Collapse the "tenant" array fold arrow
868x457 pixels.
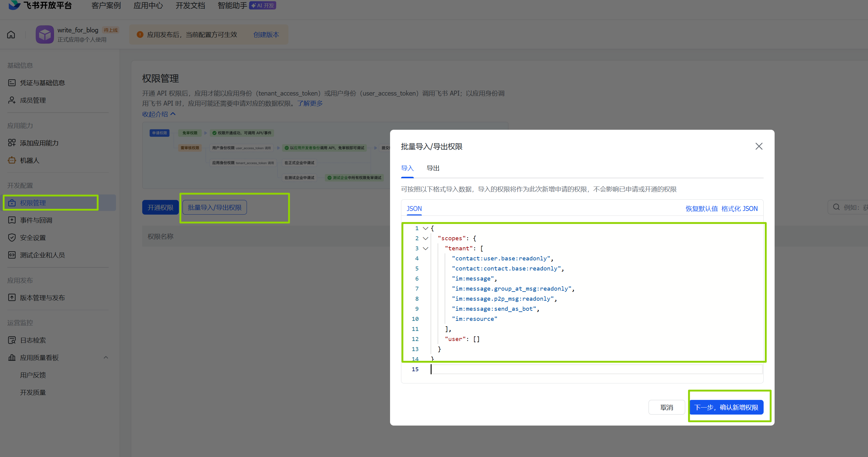coord(425,249)
